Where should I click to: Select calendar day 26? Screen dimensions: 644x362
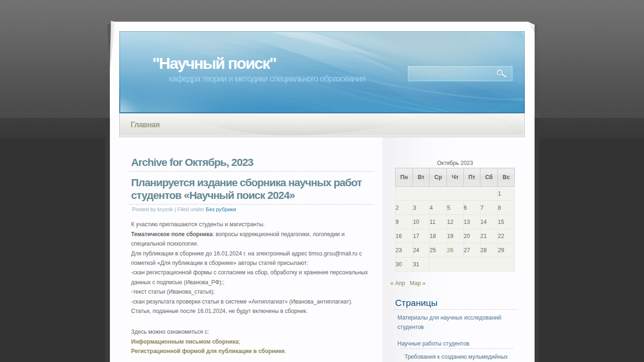(x=450, y=250)
